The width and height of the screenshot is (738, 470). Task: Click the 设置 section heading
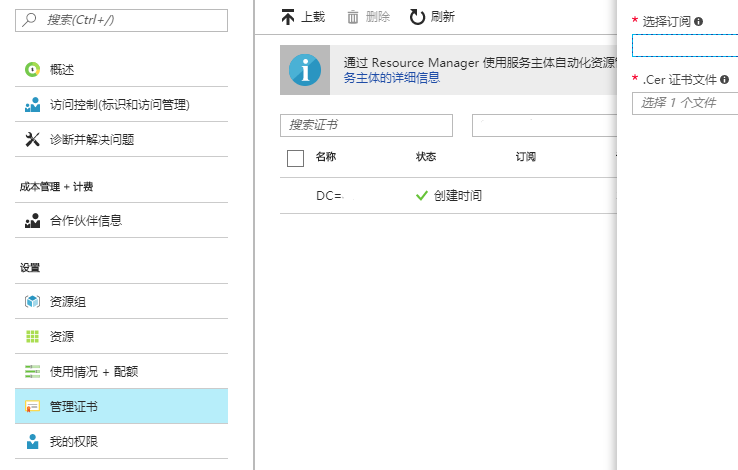tap(30, 268)
